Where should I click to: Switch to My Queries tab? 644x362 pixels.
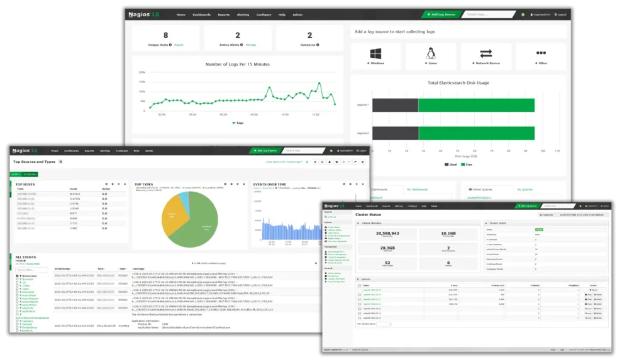[x=525, y=190]
